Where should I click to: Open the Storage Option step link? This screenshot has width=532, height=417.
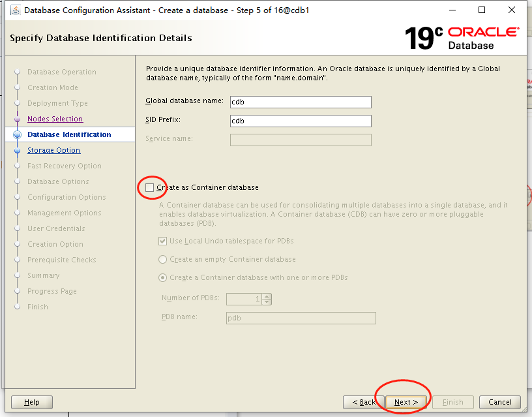53,150
